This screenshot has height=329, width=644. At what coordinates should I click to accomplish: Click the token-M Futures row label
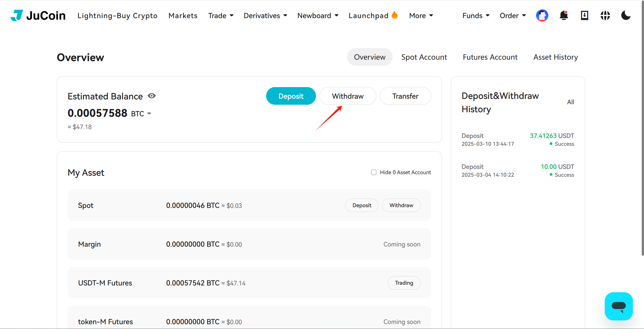click(105, 322)
